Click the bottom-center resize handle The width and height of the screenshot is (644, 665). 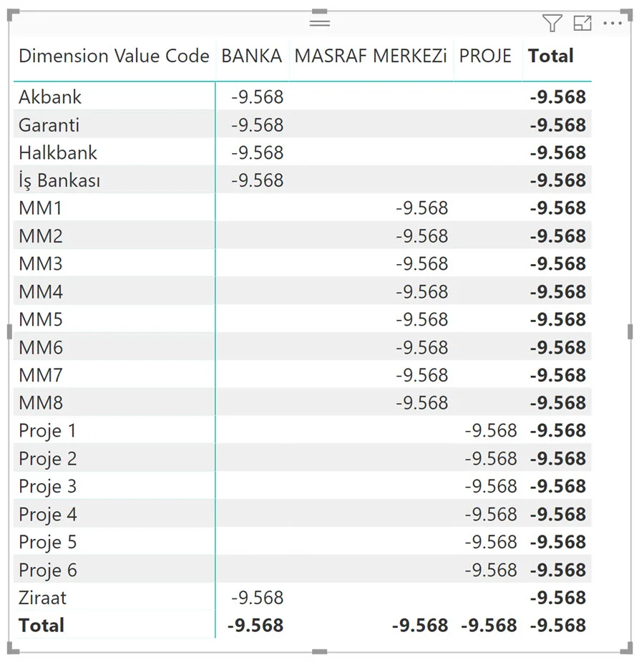point(319,651)
